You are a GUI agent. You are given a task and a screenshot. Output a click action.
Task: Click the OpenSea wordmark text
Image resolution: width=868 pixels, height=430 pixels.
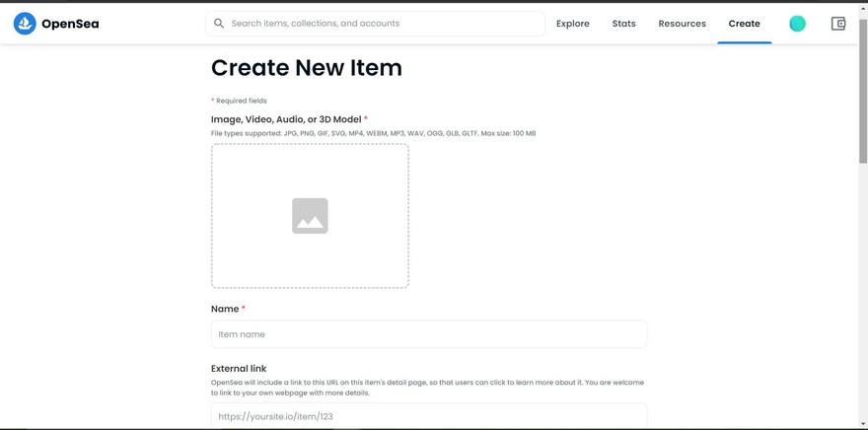click(70, 24)
